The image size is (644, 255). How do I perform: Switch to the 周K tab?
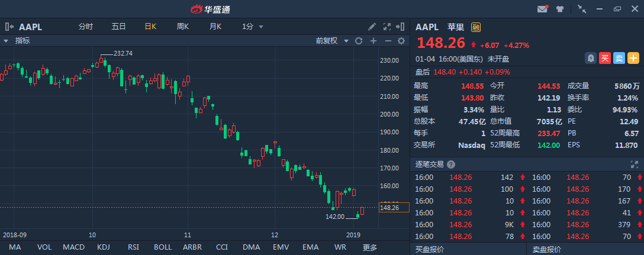click(x=183, y=27)
